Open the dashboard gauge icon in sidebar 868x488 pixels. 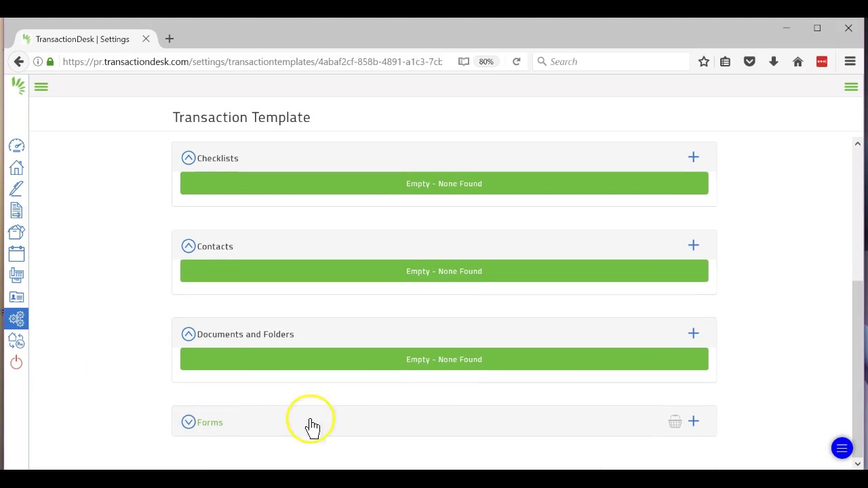click(x=16, y=146)
